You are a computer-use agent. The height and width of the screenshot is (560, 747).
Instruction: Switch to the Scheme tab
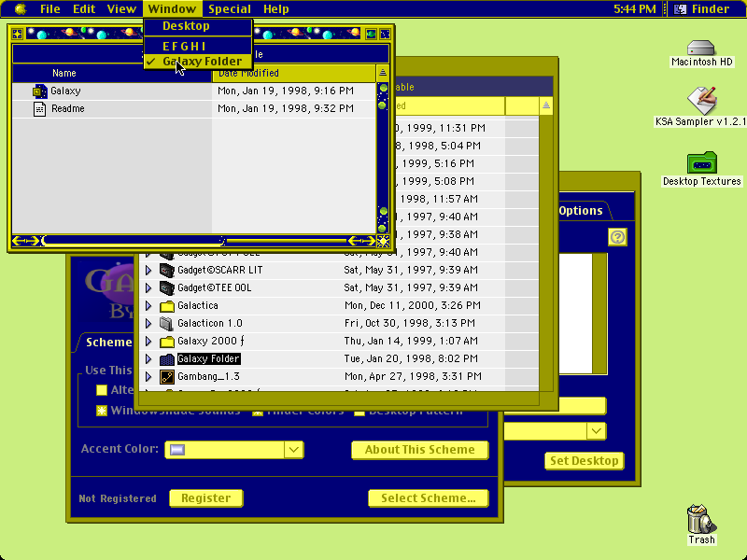108,342
